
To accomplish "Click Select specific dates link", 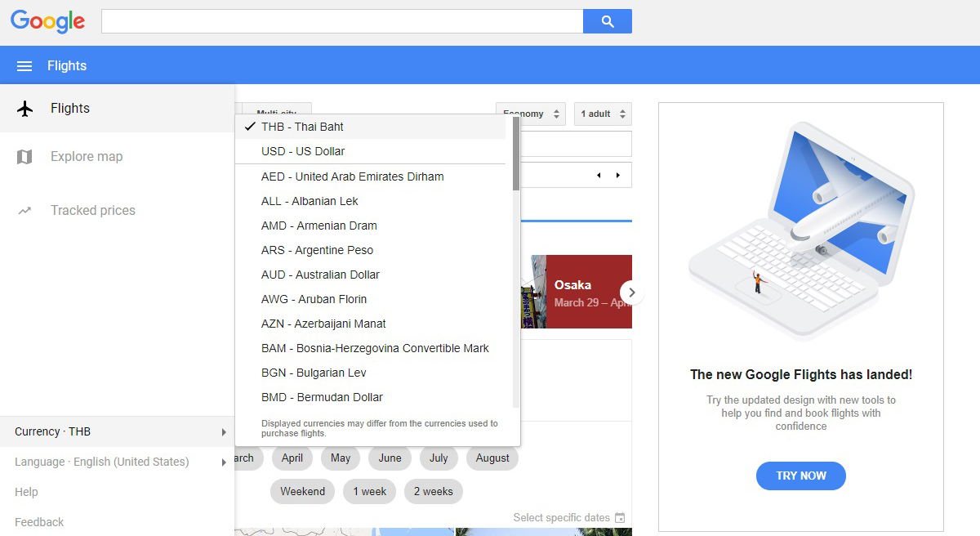I will click(561, 518).
